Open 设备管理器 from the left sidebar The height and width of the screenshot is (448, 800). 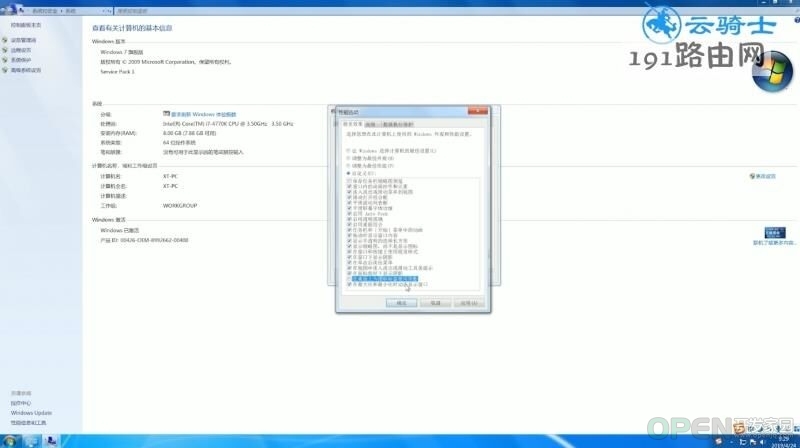pyautogui.click(x=23, y=40)
